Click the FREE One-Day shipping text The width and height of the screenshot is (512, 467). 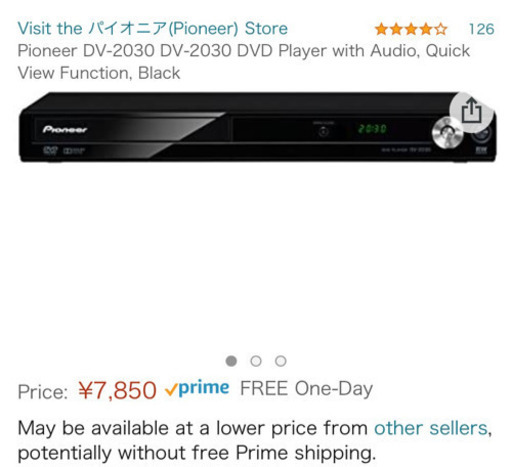pos(307,389)
